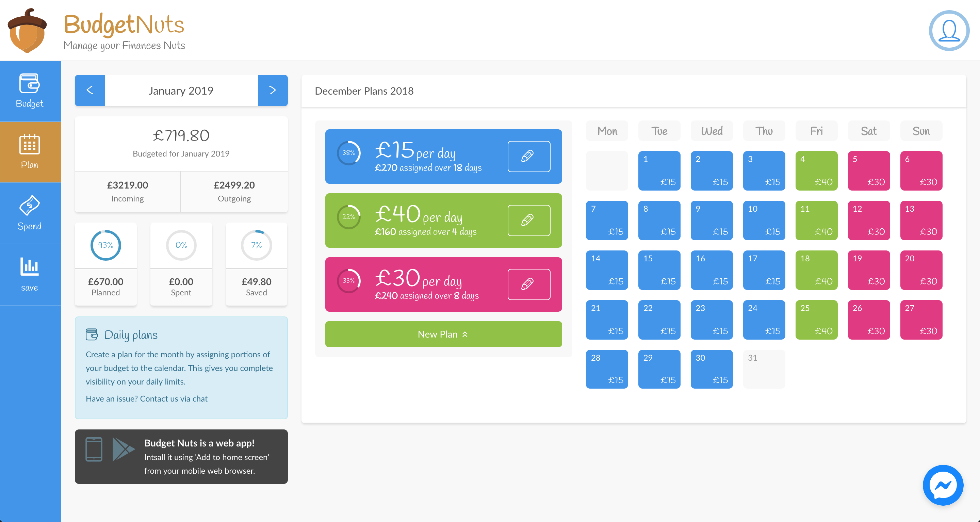The image size is (980, 522).
Task: Click the Google Play store icon
Action: pyautogui.click(x=123, y=449)
